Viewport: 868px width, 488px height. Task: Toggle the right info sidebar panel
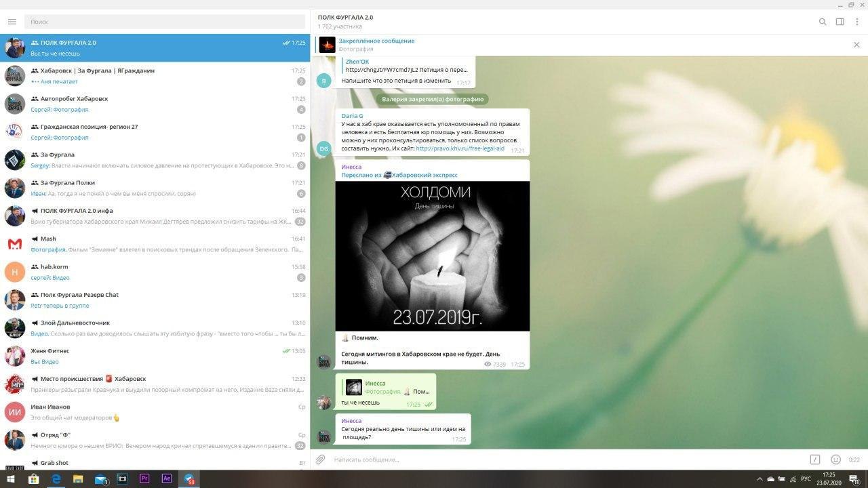click(x=840, y=22)
